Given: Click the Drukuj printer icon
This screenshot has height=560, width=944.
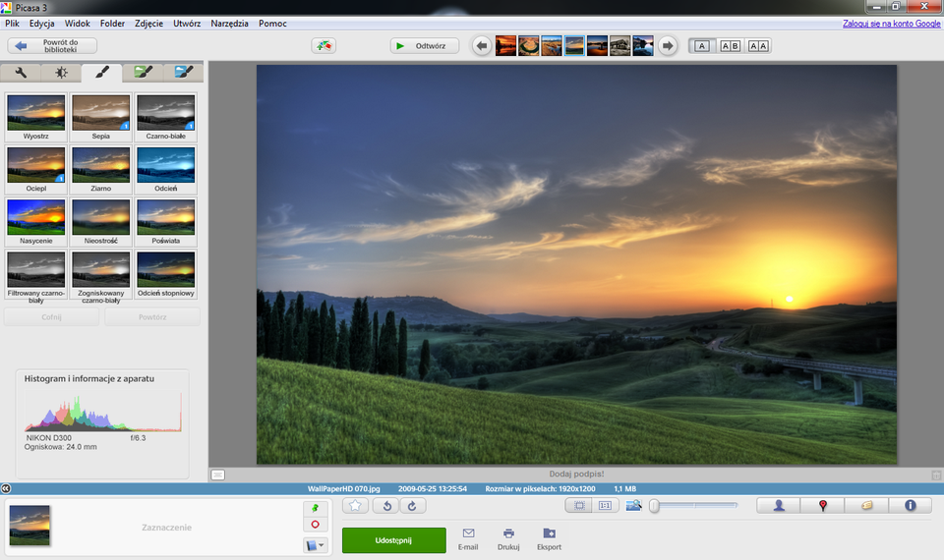Looking at the screenshot, I should (x=508, y=533).
